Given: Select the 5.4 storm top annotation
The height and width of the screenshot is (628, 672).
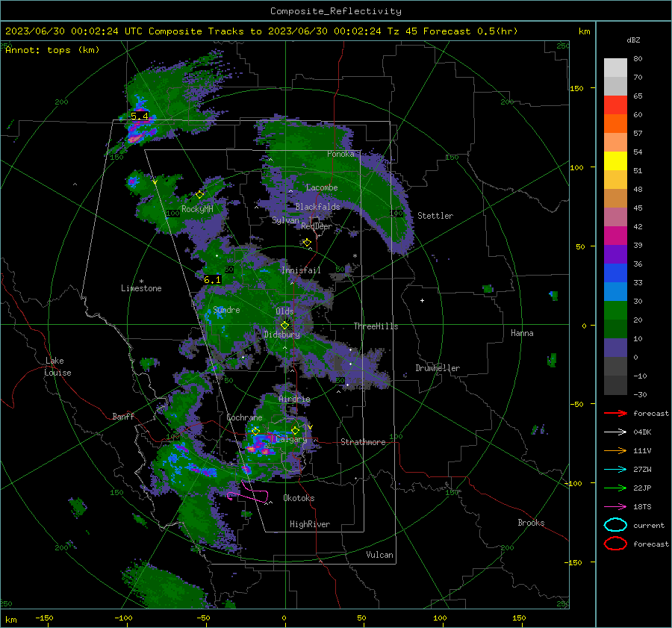Looking at the screenshot, I should tap(140, 116).
